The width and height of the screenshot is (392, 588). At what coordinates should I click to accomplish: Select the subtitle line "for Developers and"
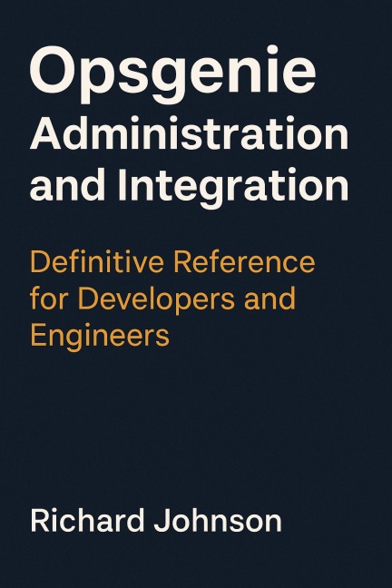click(162, 300)
